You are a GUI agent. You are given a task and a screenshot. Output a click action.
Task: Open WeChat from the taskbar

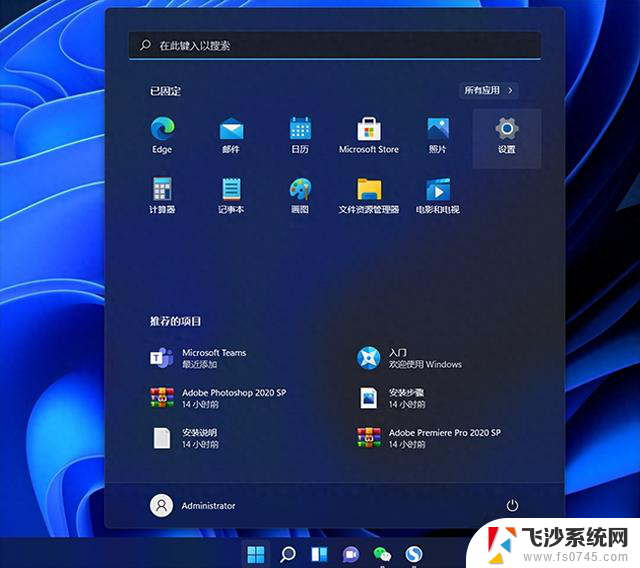coord(382,554)
